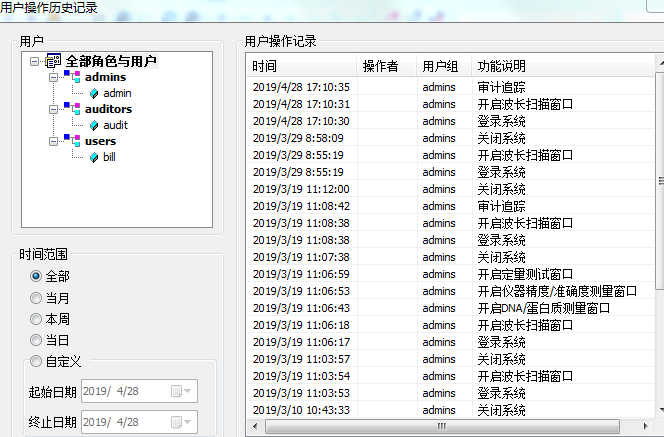Click the admin user icon
The height and width of the screenshot is (437, 664).
coord(94,93)
